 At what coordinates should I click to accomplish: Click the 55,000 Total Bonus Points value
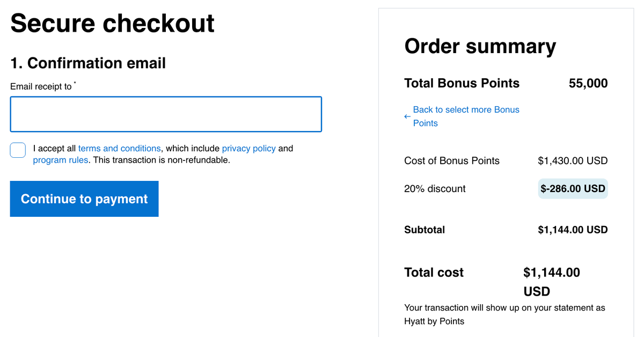pyautogui.click(x=588, y=83)
